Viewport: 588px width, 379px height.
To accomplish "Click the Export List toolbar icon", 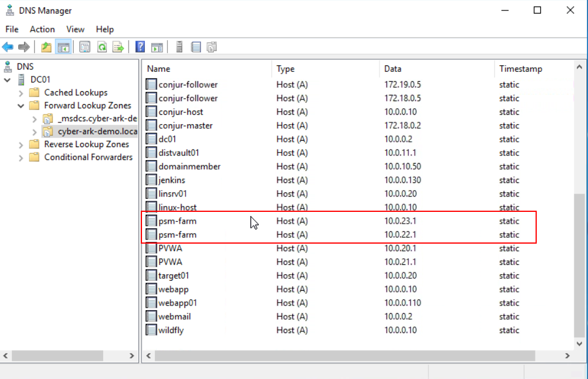I will [x=118, y=47].
